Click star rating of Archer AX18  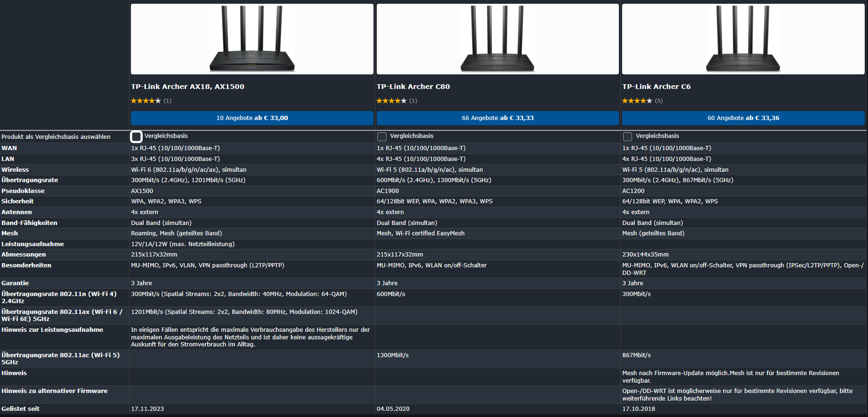click(x=146, y=101)
